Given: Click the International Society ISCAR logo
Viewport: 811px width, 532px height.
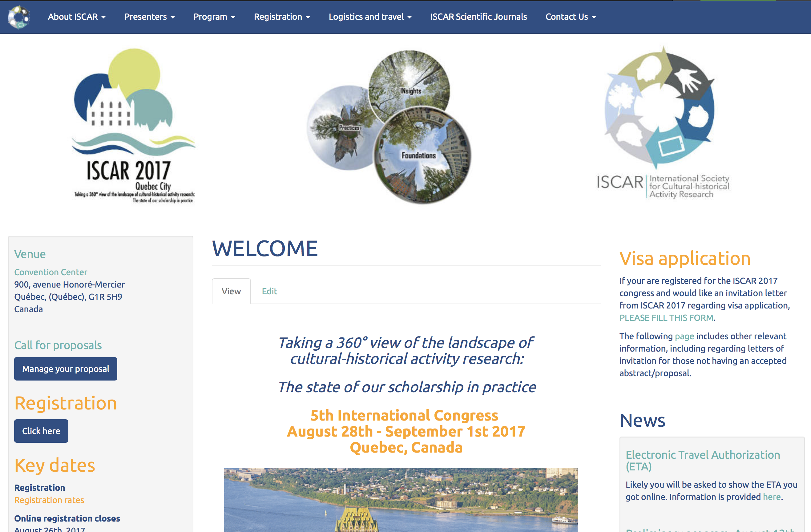Looking at the screenshot, I should [x=663, y=122].
